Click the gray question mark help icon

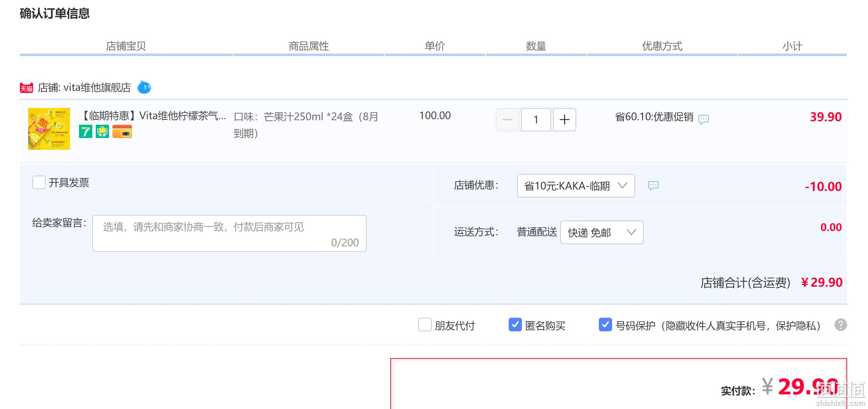pos(840,325)
